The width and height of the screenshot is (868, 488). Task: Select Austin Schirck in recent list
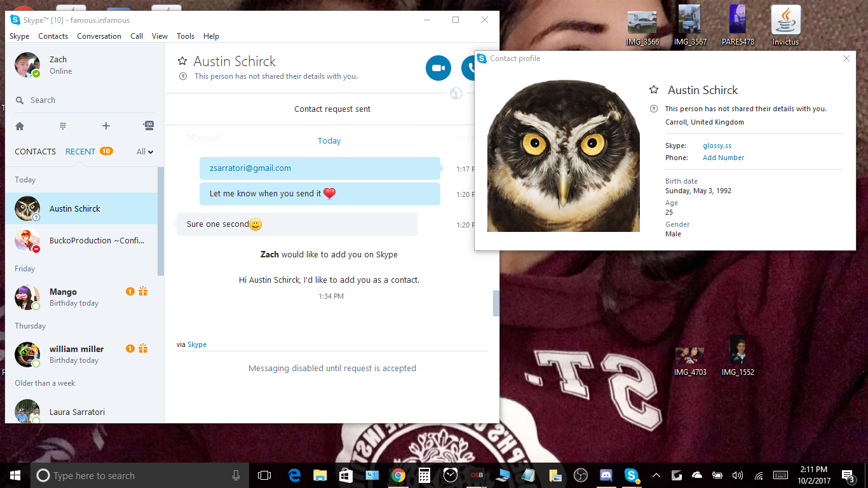click(x=81, y=208)
